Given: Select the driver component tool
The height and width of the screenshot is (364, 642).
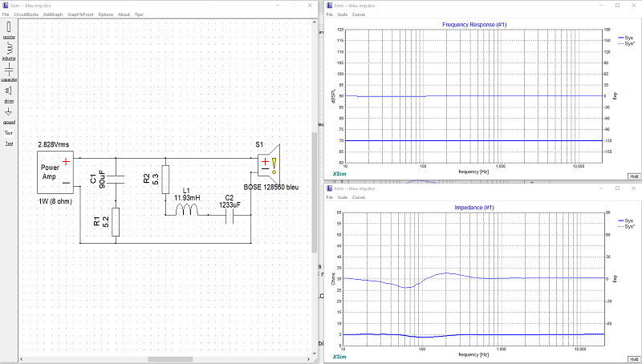Looking at the screenshot, I should coord(9,94).
